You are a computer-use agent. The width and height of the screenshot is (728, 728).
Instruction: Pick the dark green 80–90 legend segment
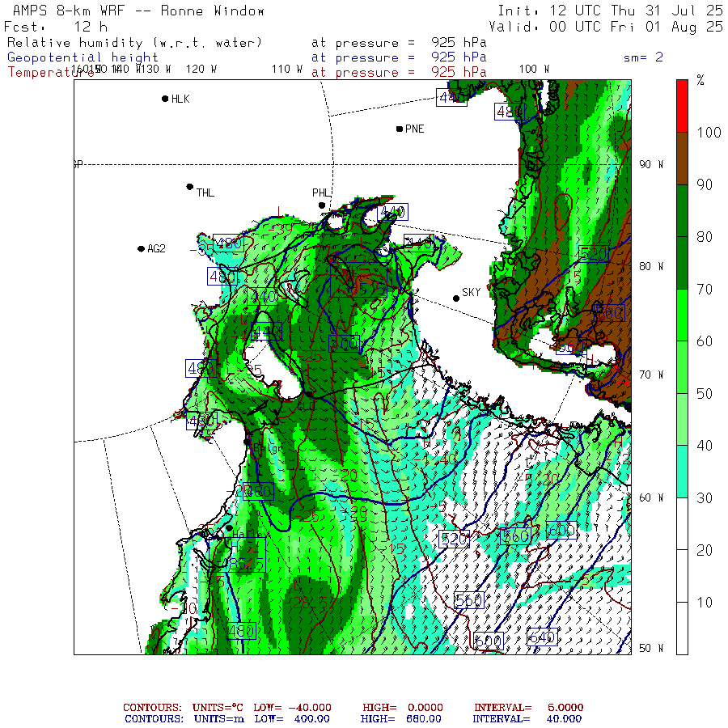682,211
